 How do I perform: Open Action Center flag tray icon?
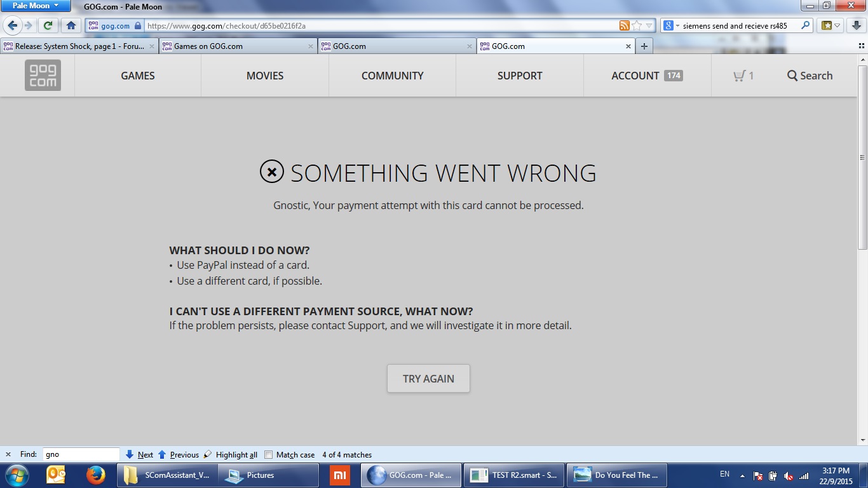[x=757, y=475]
